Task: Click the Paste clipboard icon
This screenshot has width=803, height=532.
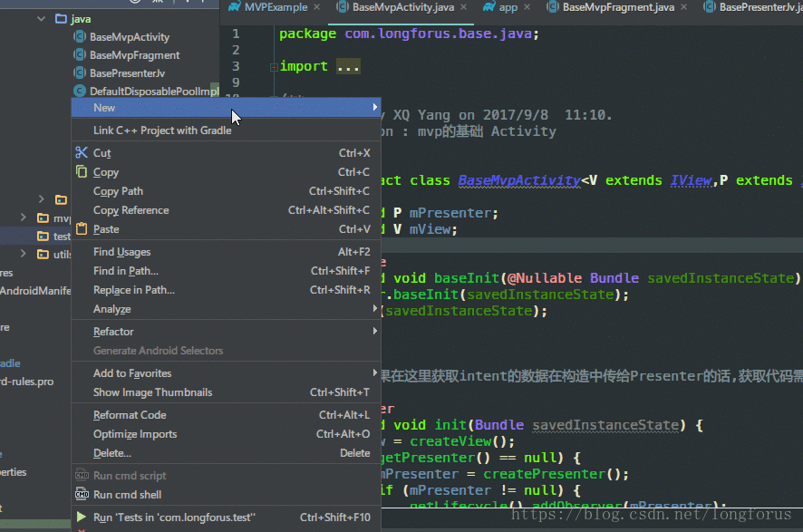Action: 82,228
